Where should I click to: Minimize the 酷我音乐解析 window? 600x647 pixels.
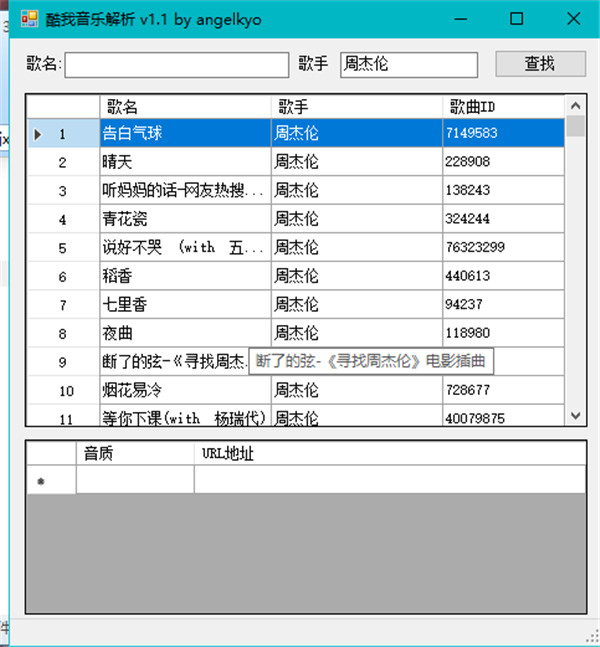coord(461,19)
